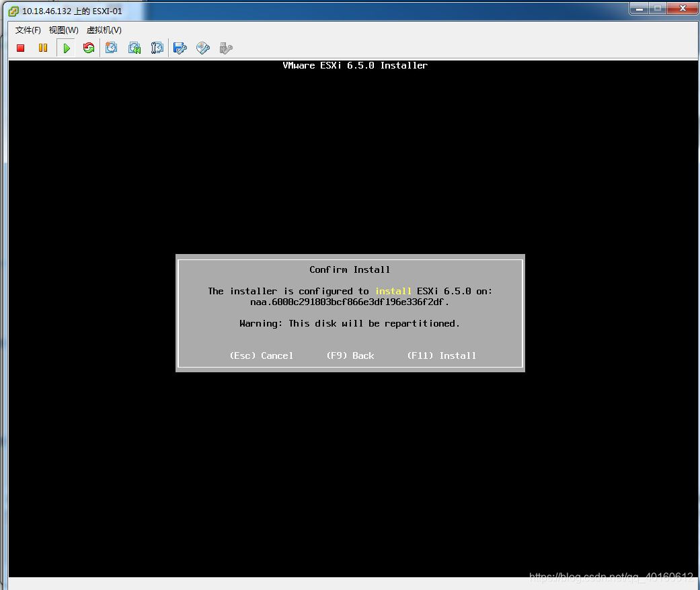Open the Snapshot Manager wrench-clock icon

click(x=157, y=48)
